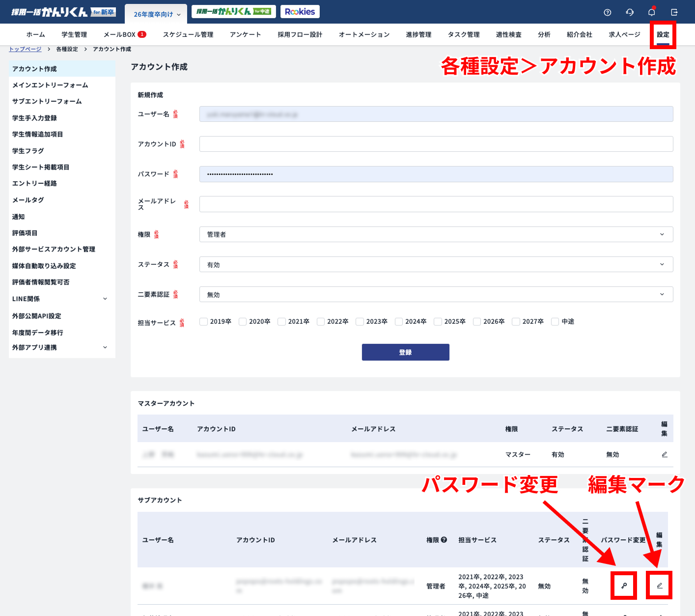Follow the トップページ breadcrumb link
This screenshot has width=695, height=616.
tap(25, 49)
